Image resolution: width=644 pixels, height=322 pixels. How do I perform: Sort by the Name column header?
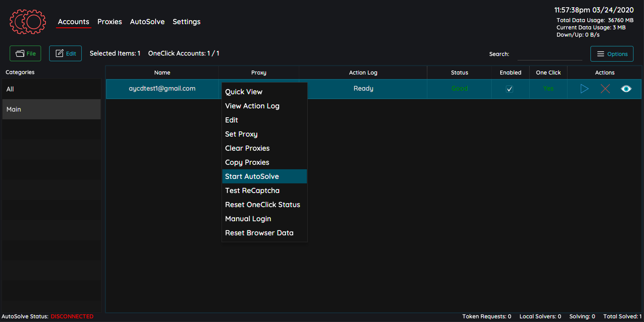click(162, 73)
